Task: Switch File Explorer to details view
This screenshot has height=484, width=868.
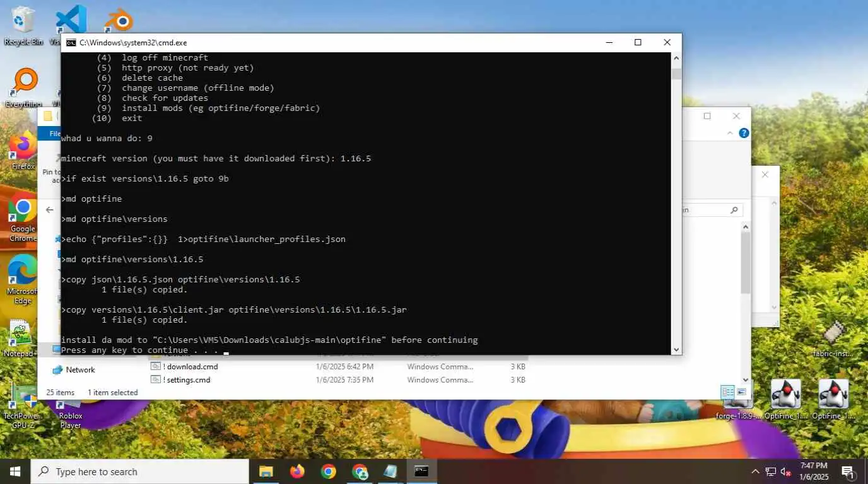Action: (727, 392)
